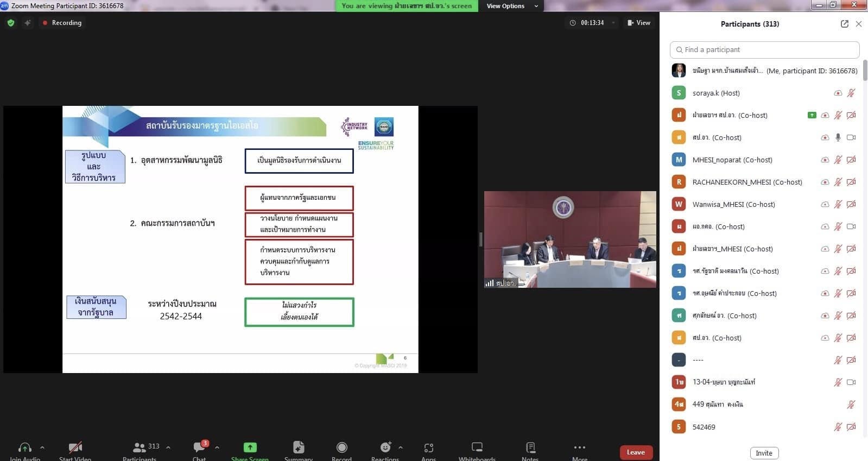Select participant 542469 row
The image size is (868, 461).
[764, 427]
